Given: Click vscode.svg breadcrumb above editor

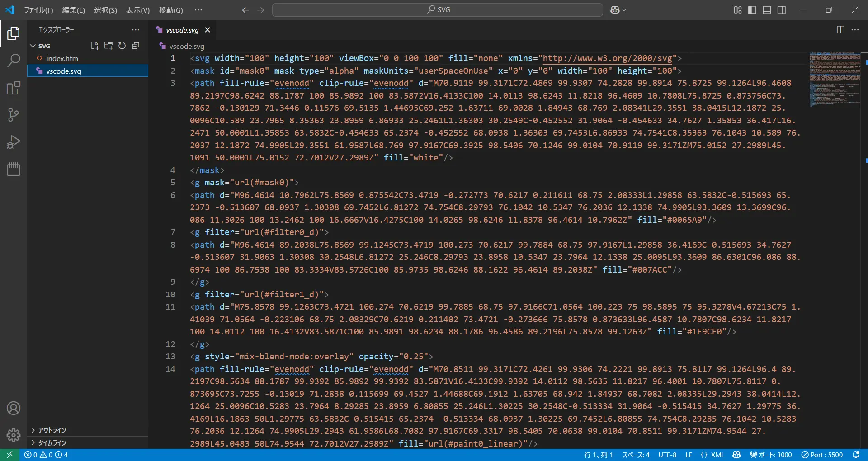Looking at the screenshot, I should (x=186, y=46).
